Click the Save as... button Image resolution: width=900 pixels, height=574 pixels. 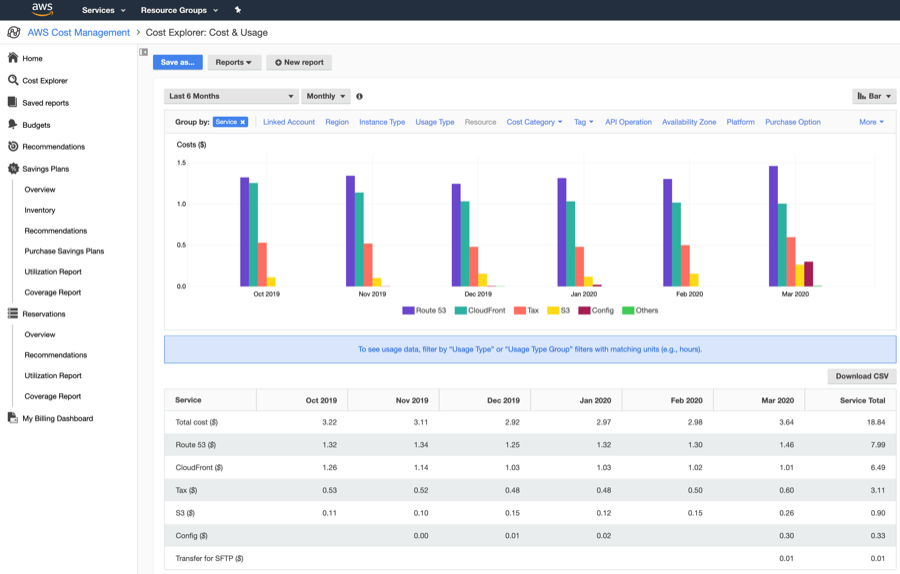pos(177,62)
